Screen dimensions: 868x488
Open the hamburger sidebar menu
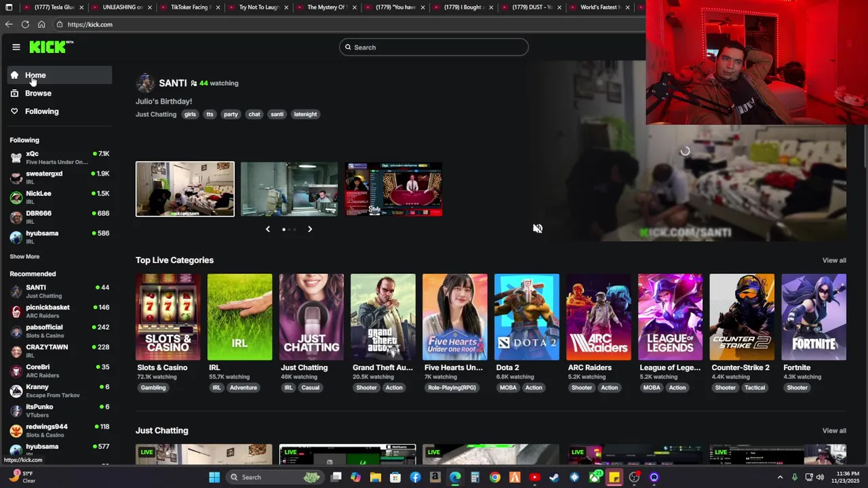pyautogui.click(x=16, y=47)
